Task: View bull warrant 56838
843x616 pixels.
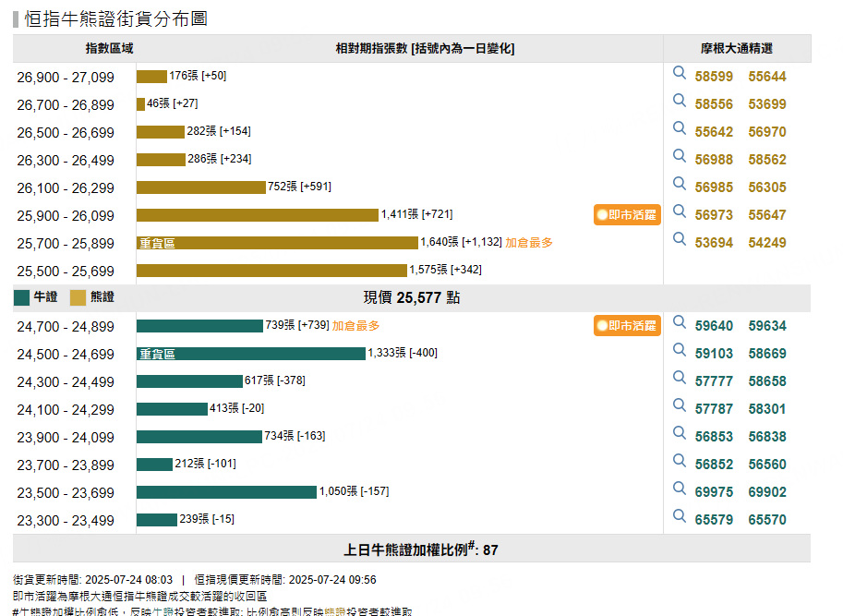Action: pos(767,437)
